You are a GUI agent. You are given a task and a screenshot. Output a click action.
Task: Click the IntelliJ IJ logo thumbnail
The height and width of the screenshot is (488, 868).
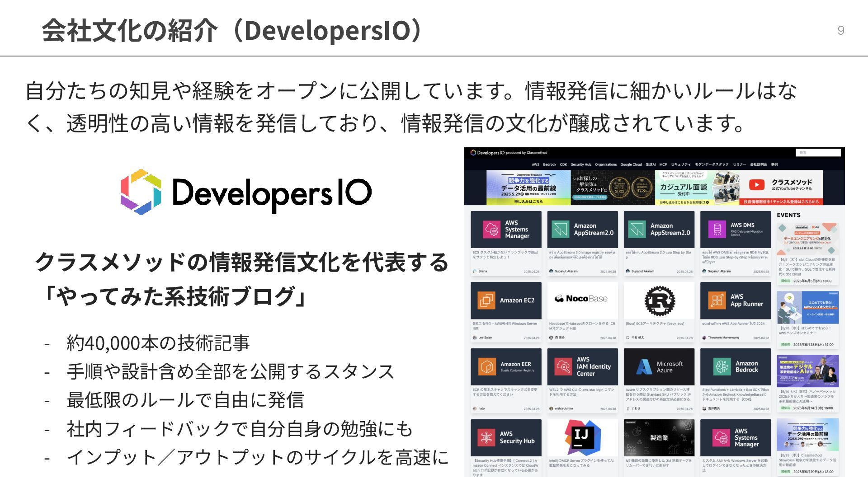pos(582,437)
